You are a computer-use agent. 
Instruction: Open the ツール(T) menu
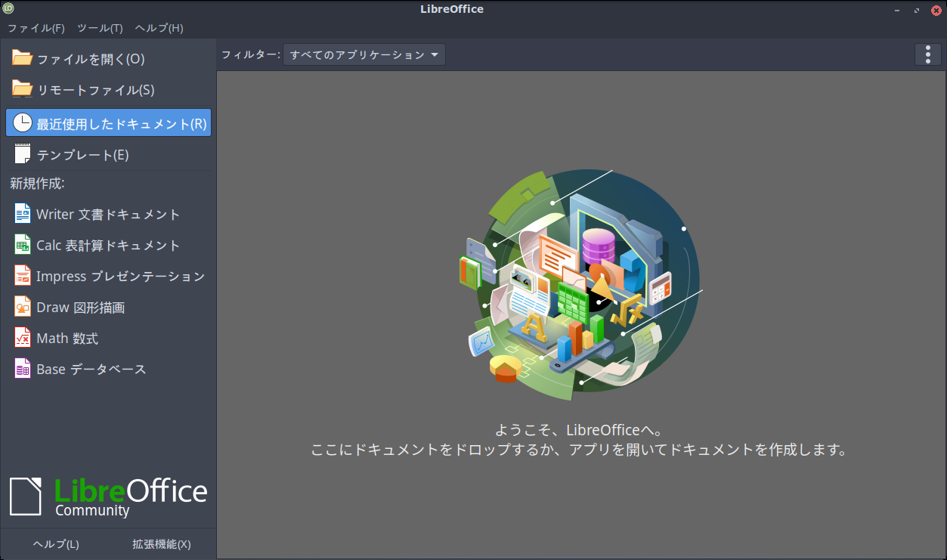coord(100,28)
